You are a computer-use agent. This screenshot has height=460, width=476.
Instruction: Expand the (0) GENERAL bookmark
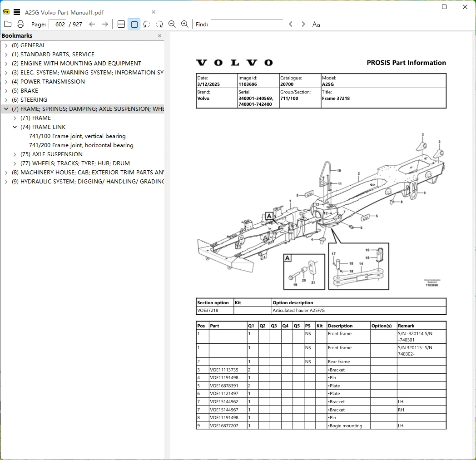(6, 45)
